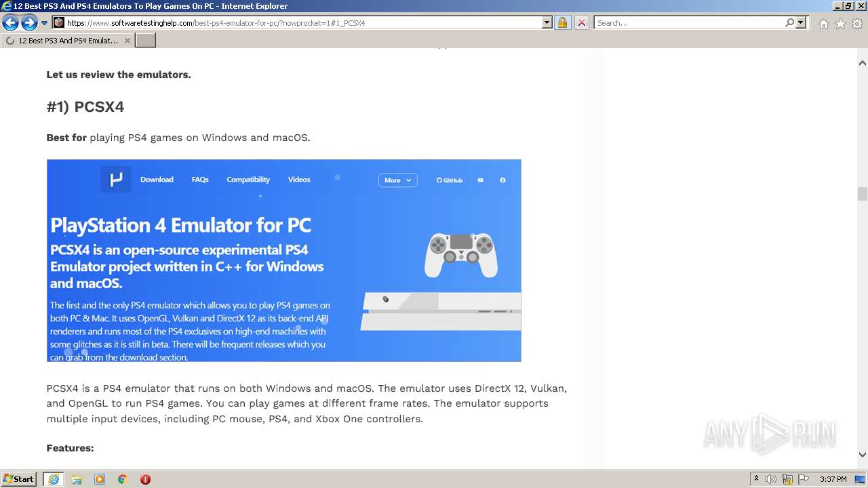868x488 pixels.
Task: Click the YouTube icon in the image
Action: coord(480,180)
